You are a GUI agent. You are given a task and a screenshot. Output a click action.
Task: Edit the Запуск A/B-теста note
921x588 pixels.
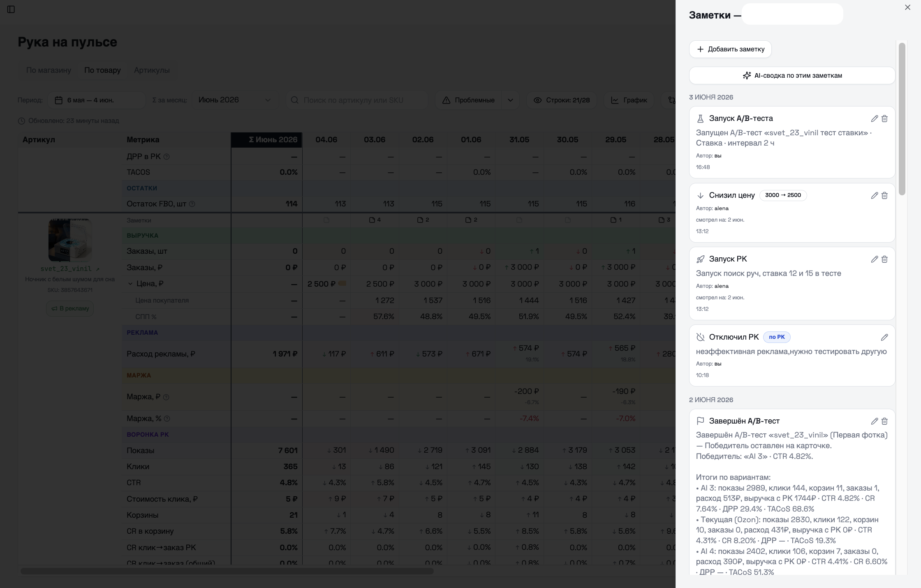click(875, 118)
